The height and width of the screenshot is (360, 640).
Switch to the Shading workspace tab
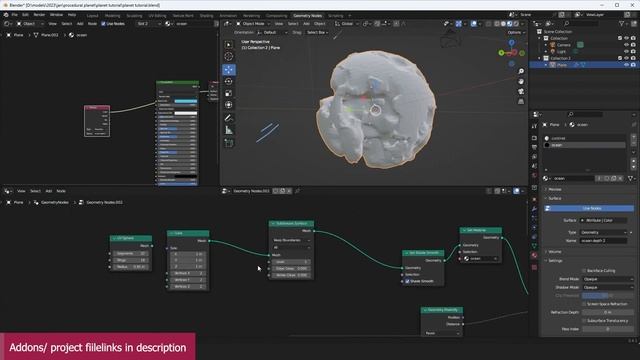pyautogui.click(x=206, y=16)
